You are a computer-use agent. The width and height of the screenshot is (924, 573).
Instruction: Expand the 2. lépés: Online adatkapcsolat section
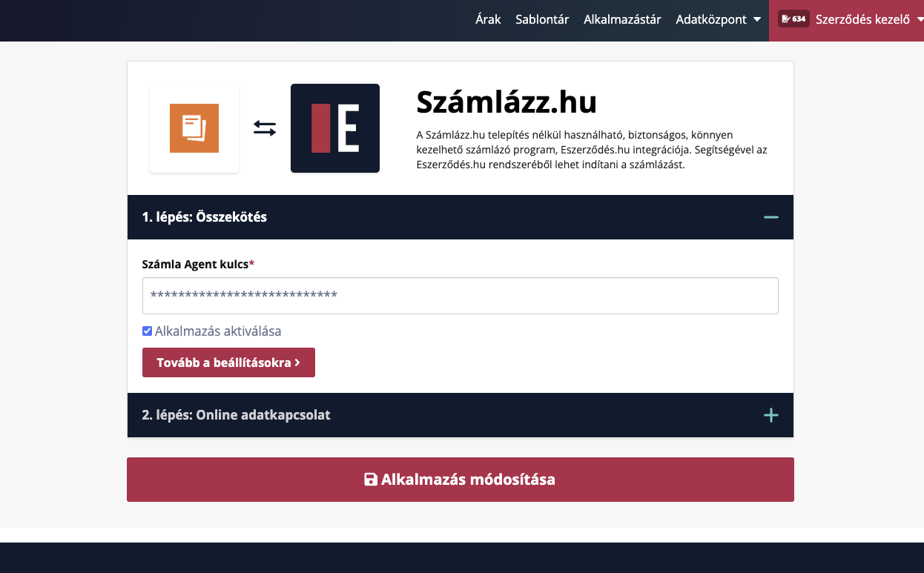coord(236,415)
